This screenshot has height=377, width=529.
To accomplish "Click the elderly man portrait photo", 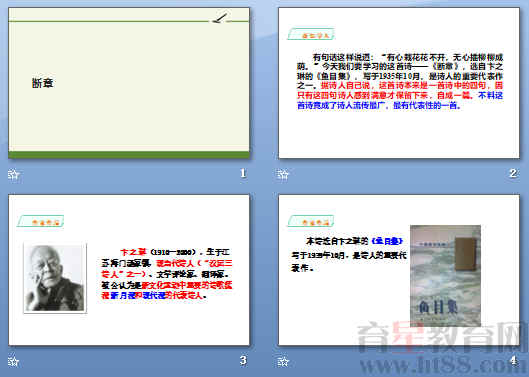I will (55, 278).
